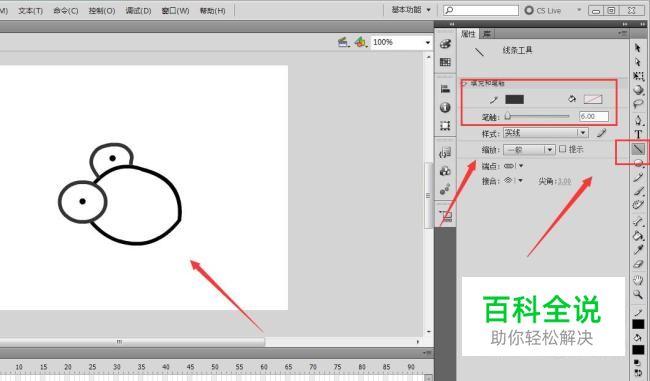Open the Align panel from the dock
The image size is (650, 381).
coord(445,89)
